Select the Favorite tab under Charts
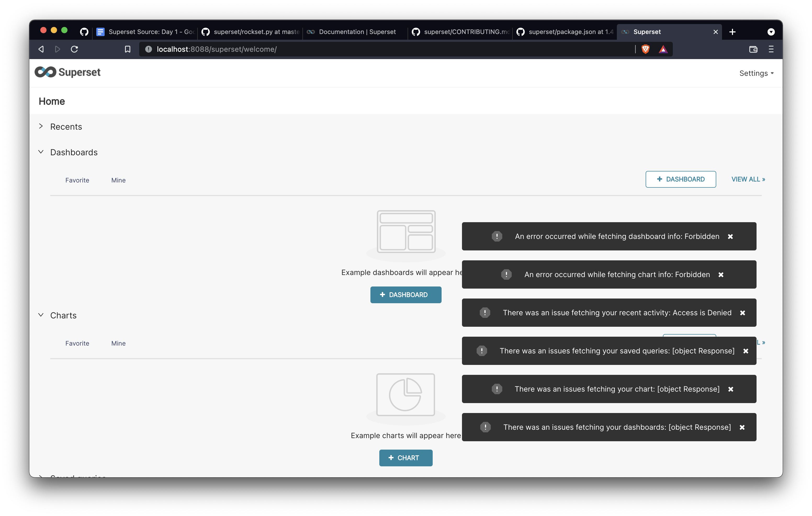This screenshot has height=516, width=812. point(77,343)
